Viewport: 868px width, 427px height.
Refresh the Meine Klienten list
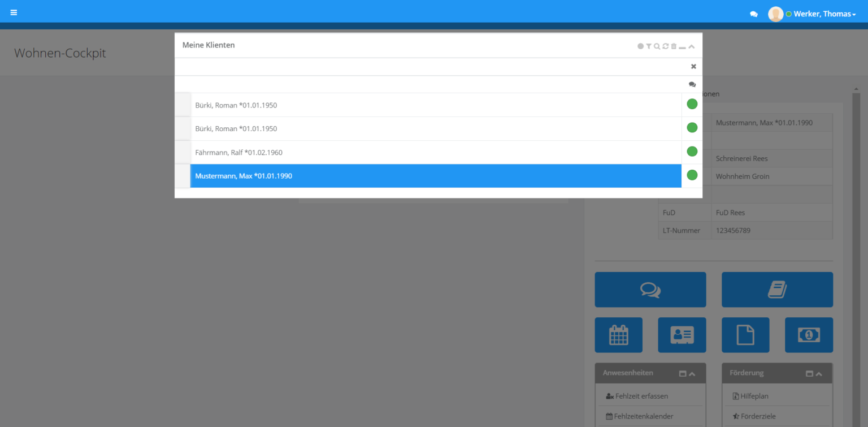click(665, 46)
